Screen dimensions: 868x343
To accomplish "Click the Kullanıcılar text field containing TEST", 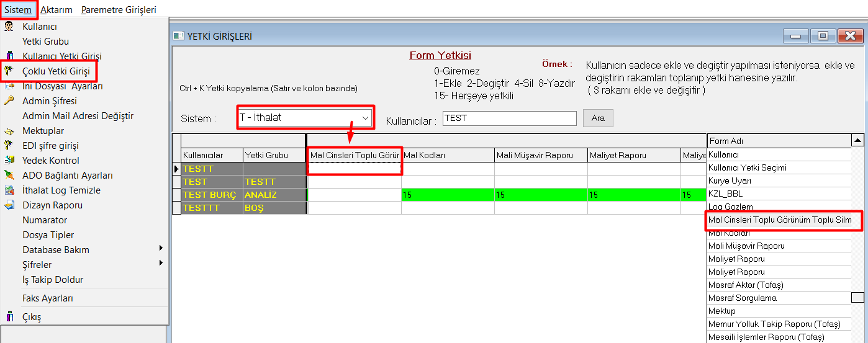I will point(509,118).
